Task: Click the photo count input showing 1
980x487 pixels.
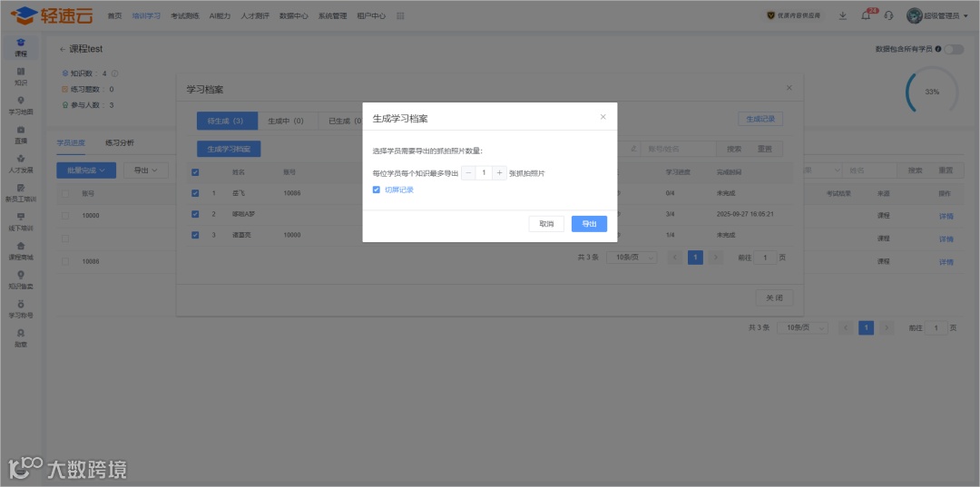Action: 484,173
